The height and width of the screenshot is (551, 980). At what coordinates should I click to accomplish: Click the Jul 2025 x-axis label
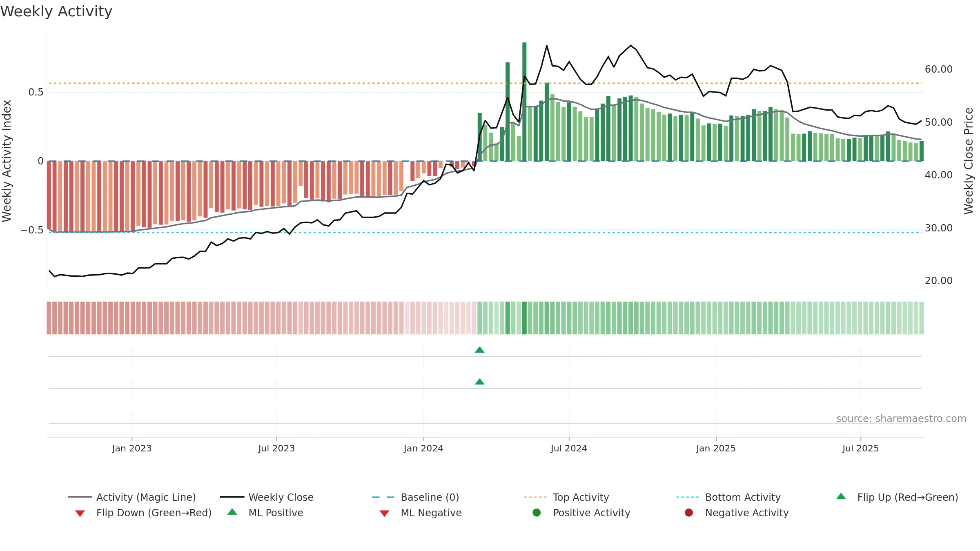tap(860, 448)
